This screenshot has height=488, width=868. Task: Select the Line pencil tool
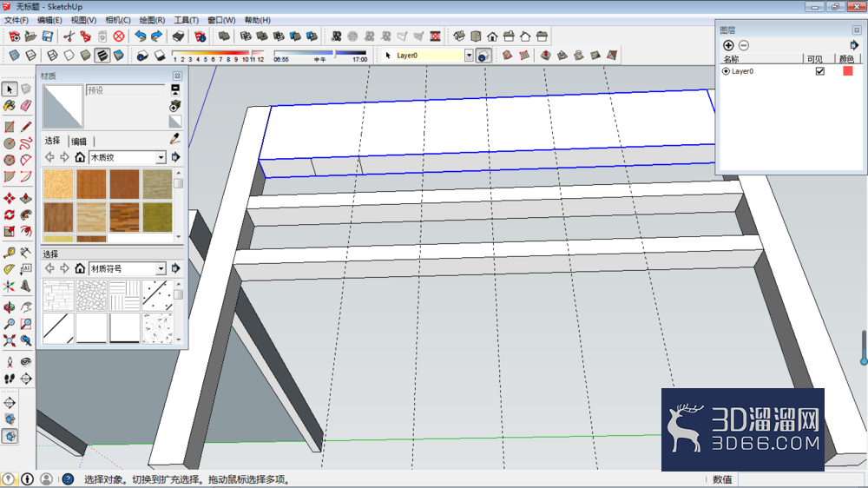(26, 127)
